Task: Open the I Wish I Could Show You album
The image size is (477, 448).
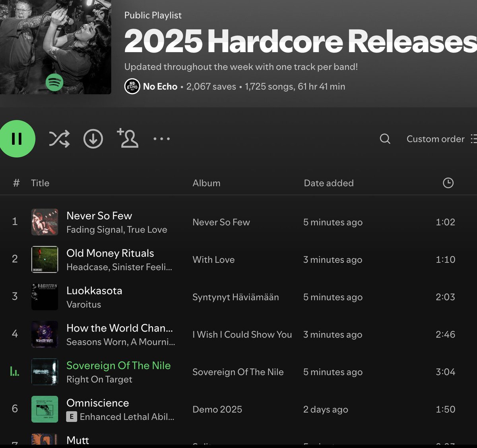Action: 242,334
